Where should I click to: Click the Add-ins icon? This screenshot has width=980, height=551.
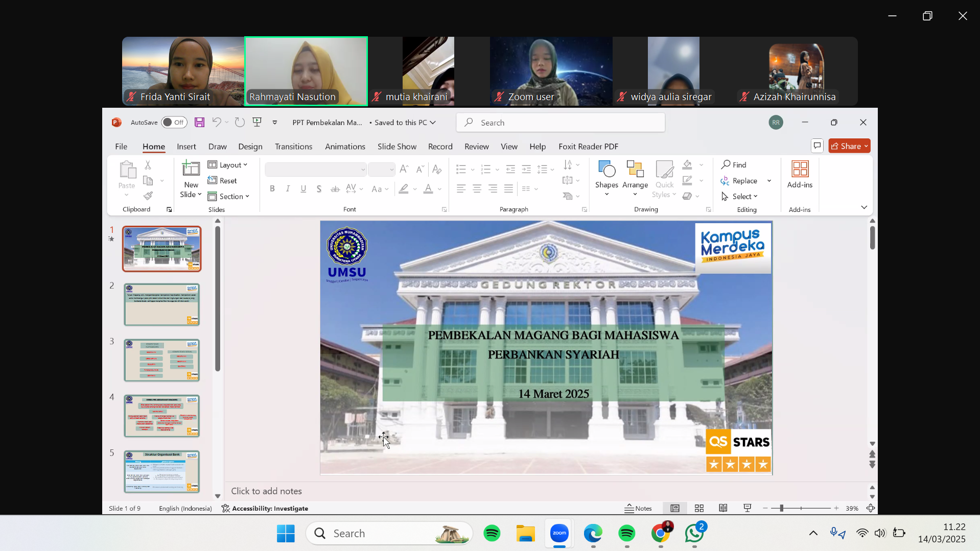tap(800, 175)
